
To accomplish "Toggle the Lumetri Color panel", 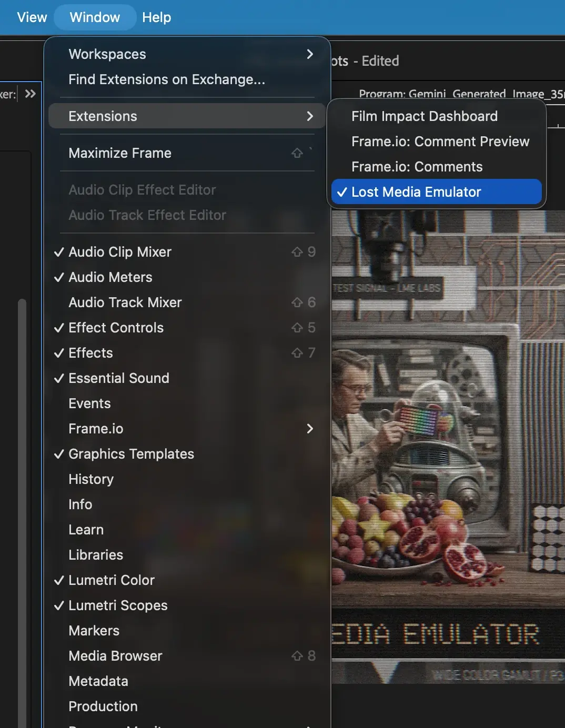I will [187, 580].
